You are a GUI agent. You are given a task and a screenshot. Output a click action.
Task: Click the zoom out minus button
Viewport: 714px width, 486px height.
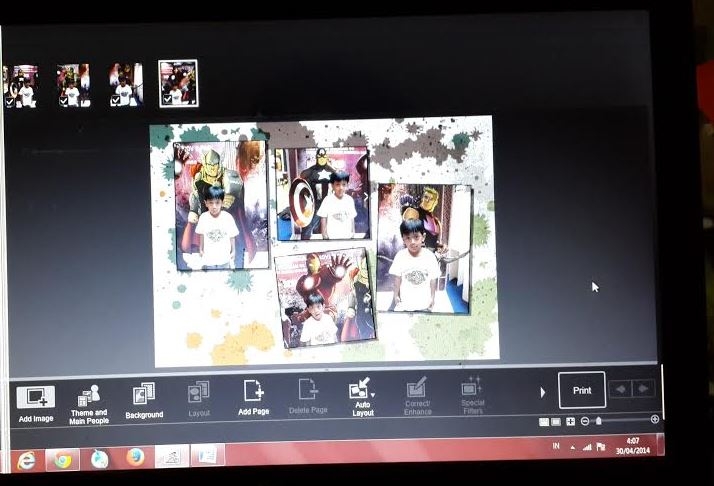(x=585, y=421)
